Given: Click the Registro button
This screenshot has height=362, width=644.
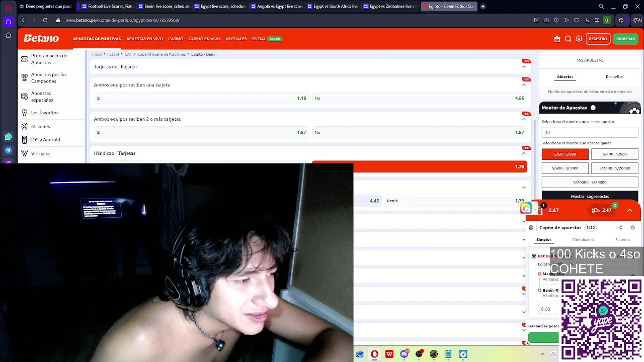Looking at the screenshot, I should point(598,39).
